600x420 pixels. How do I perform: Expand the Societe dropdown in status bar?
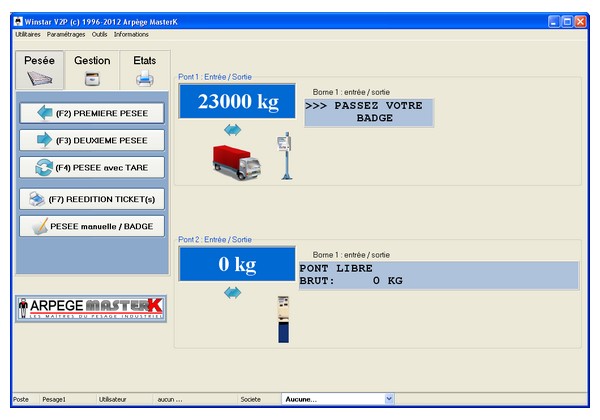coord(389,399)
